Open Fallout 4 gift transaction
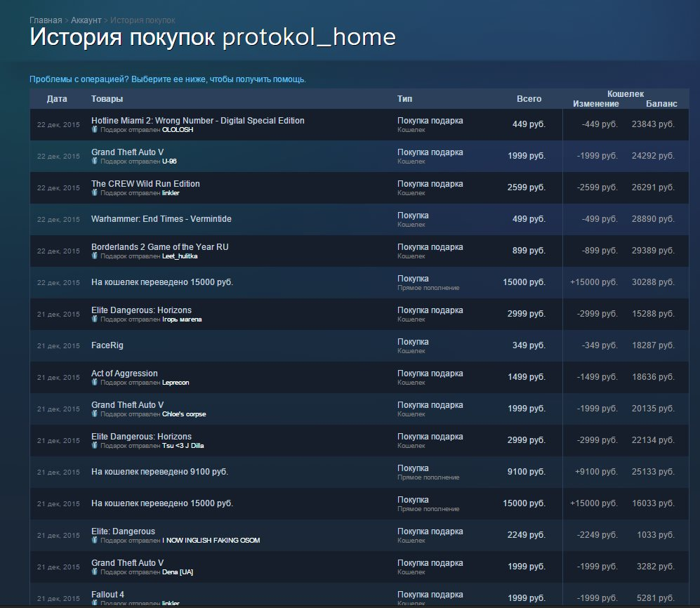This screenshot has height=608, width=700. coord(359,595)
